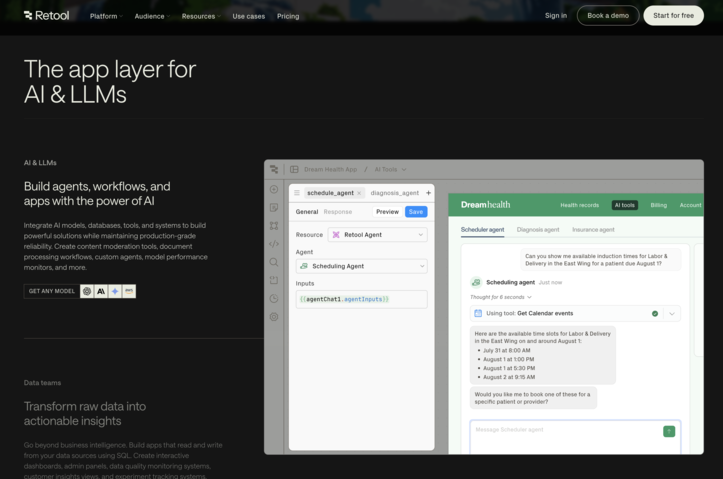Viewport: 723px width, 479px height.
Task: Open the releases icon in editor sidebar
Action: 274,280
